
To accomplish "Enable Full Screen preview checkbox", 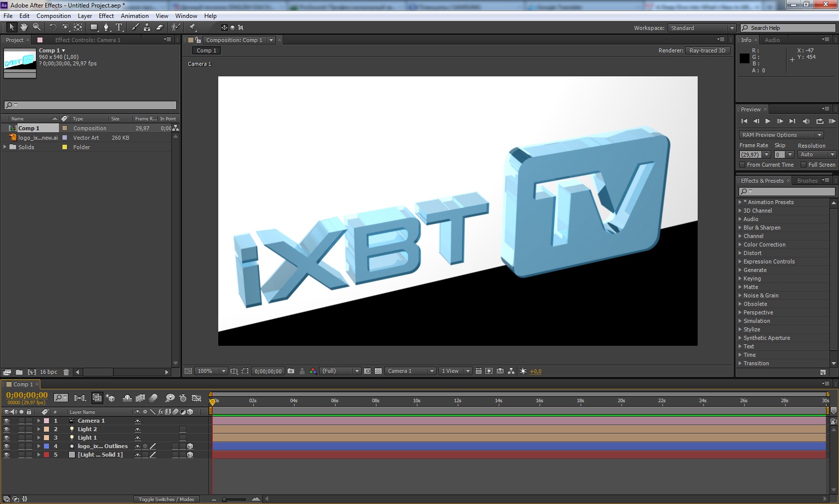I will 804,165.
